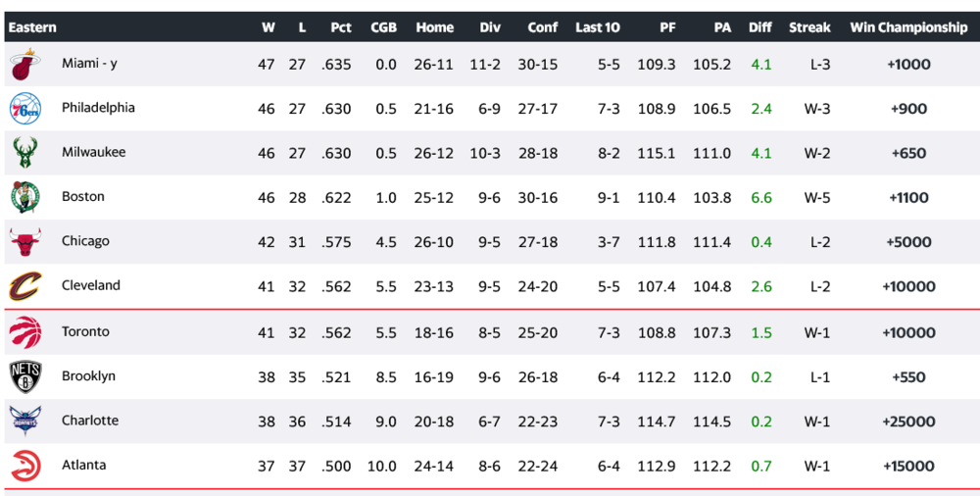Click the Boston Celtics logo

tap(24, 197)
